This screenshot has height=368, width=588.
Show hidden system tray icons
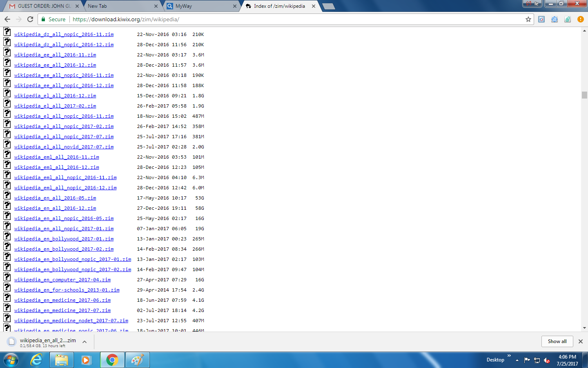point(517,360)
